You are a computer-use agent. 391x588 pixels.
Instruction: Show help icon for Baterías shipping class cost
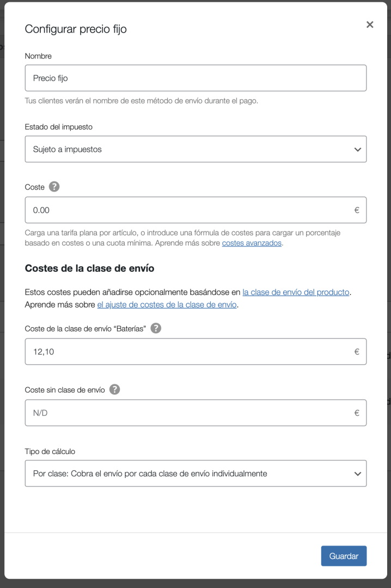156,328
